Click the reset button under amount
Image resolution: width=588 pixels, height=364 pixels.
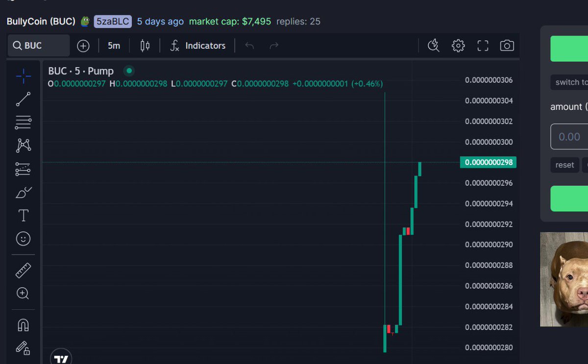pyautogui.click(x=564, y=165)
